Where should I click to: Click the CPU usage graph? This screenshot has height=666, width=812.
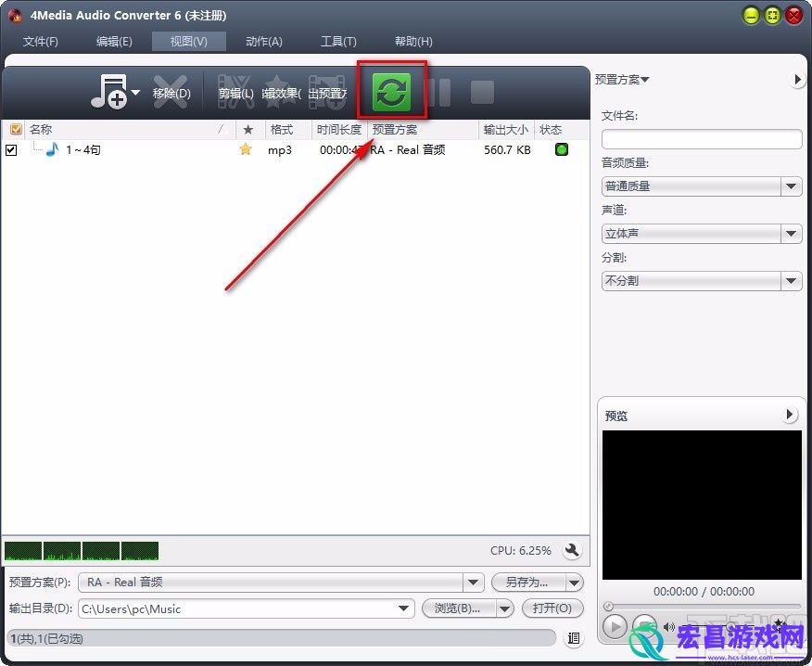(x=82, y=551)
